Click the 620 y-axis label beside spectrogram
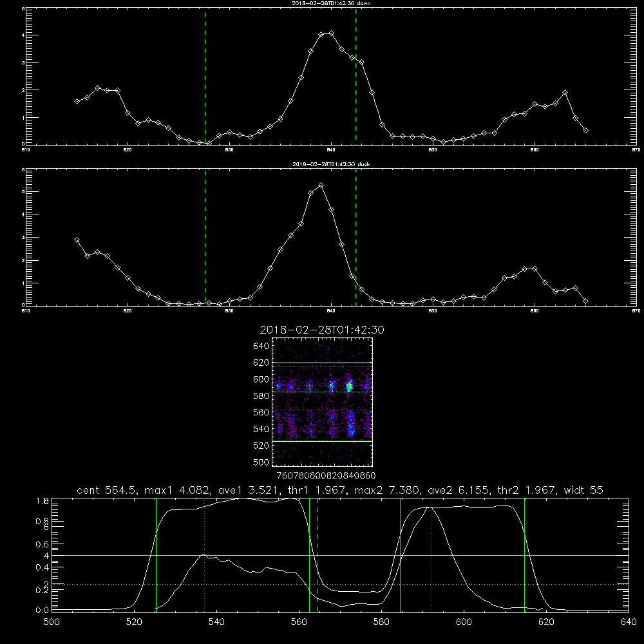This screenshot has height=644, width=644. (x=261, y=363)
